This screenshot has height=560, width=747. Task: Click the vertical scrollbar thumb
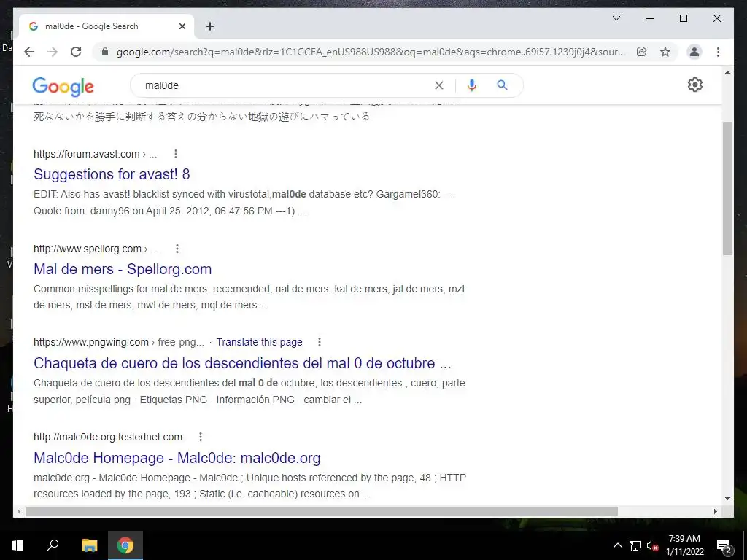[727, 189]
